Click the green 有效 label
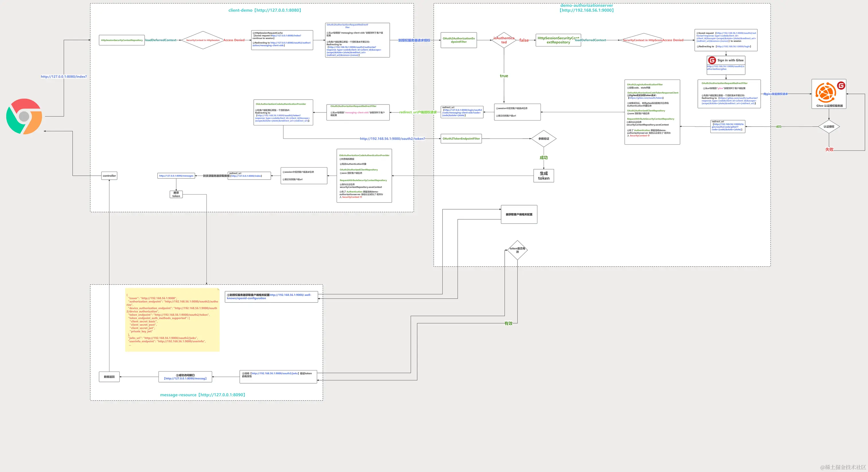The image size is (868, 472). (508, 323)
